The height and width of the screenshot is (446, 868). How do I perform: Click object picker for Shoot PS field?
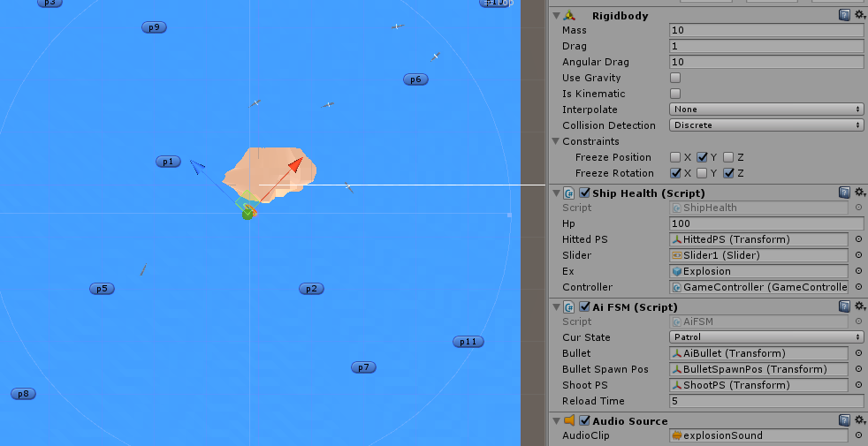pyautogui.click(x=858, y=385)
